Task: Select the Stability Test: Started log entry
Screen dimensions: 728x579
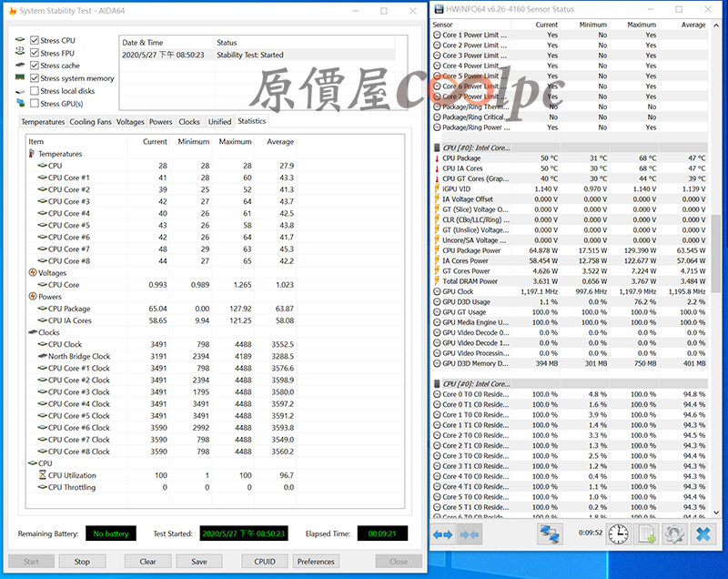Action: pos(258,55)
